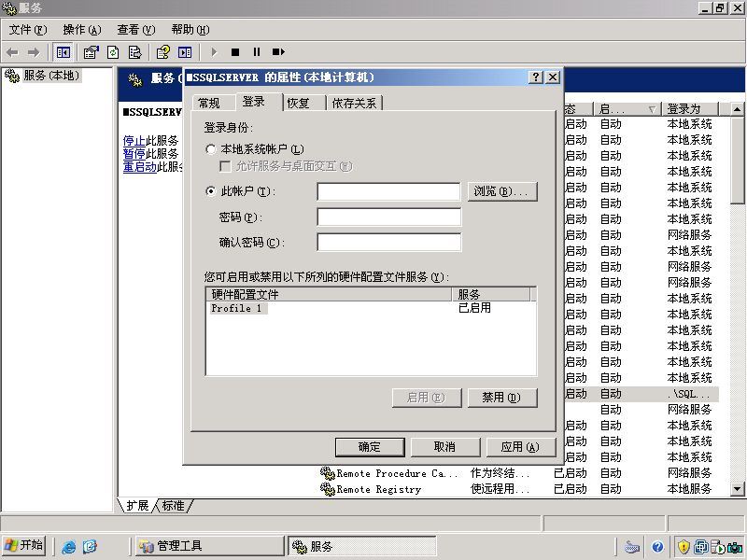The height and width of the screenshot is (560, 747).
Task: Open the 操作 menu
Action: click(x=82, y=30)
